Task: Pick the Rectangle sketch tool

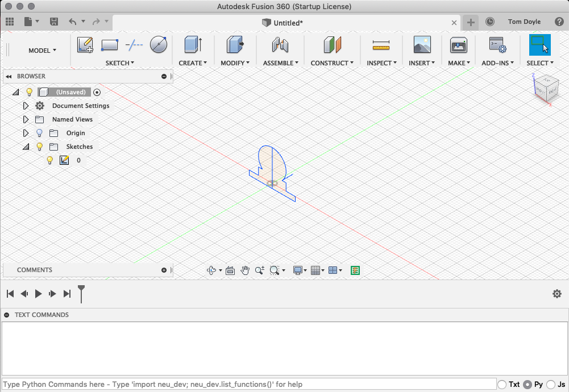Action: point(109,44)
